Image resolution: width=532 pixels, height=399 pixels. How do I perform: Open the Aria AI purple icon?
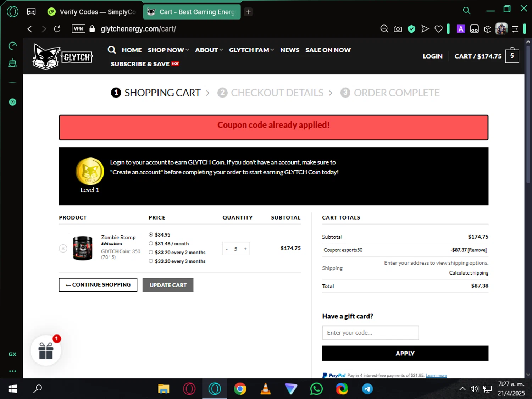[461, 29]
